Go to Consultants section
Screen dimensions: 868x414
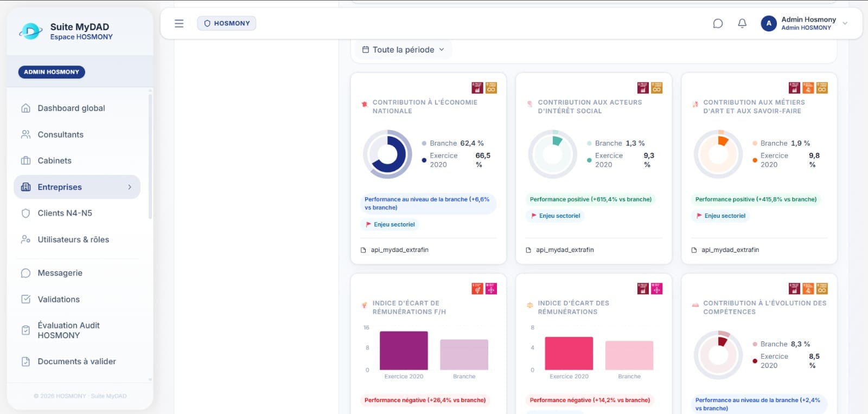point(77,134)
